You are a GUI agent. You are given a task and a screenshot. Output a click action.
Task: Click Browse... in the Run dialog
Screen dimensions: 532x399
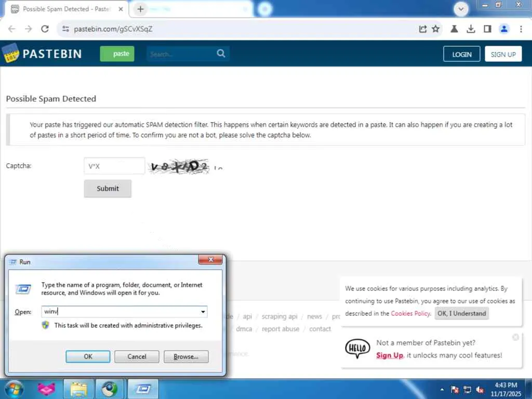tap(186, 356)
